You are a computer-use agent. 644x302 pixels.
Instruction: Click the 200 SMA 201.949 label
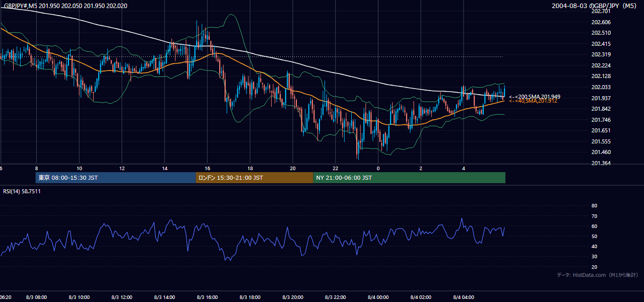[535, 97]
